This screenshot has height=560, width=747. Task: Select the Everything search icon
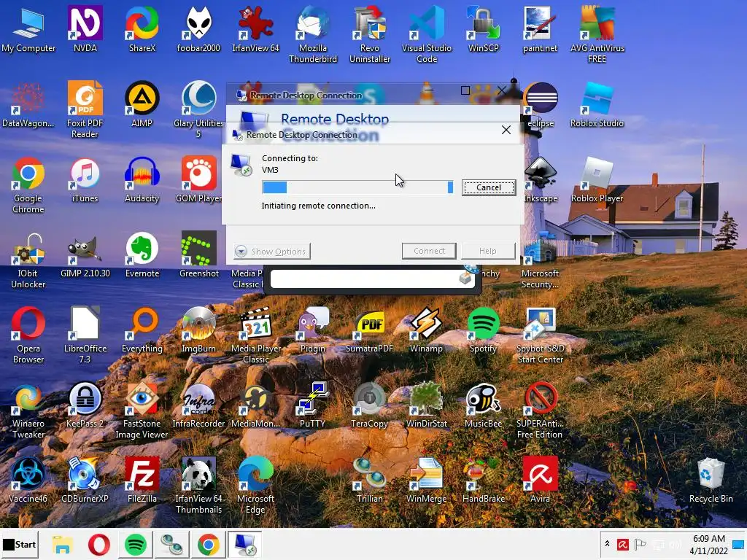pyautogui.click(x=142, y=330)
